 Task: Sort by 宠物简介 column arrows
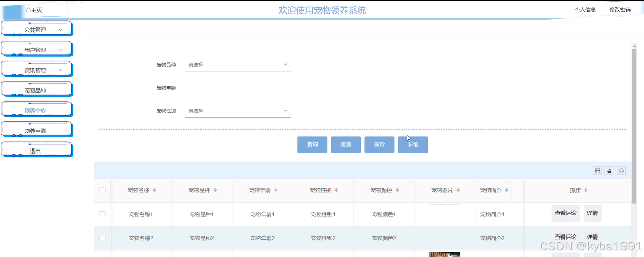tap(507, 190)
